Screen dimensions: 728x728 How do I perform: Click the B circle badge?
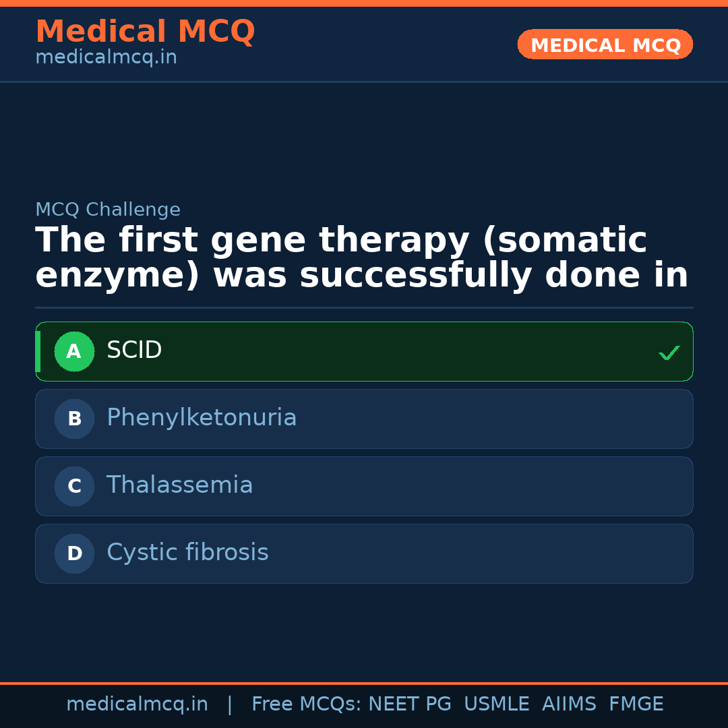74,419
